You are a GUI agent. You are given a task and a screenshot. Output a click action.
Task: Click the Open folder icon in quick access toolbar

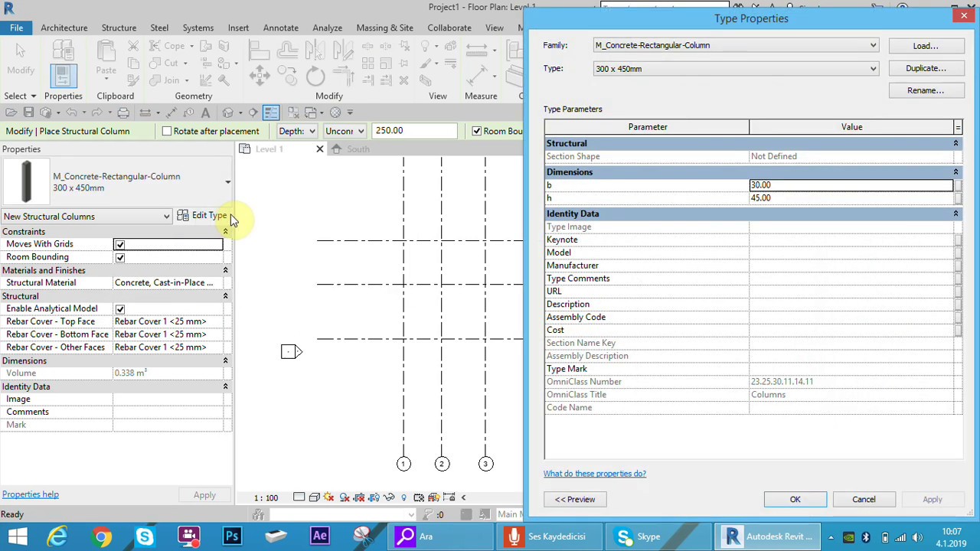(x=11, y=112)
